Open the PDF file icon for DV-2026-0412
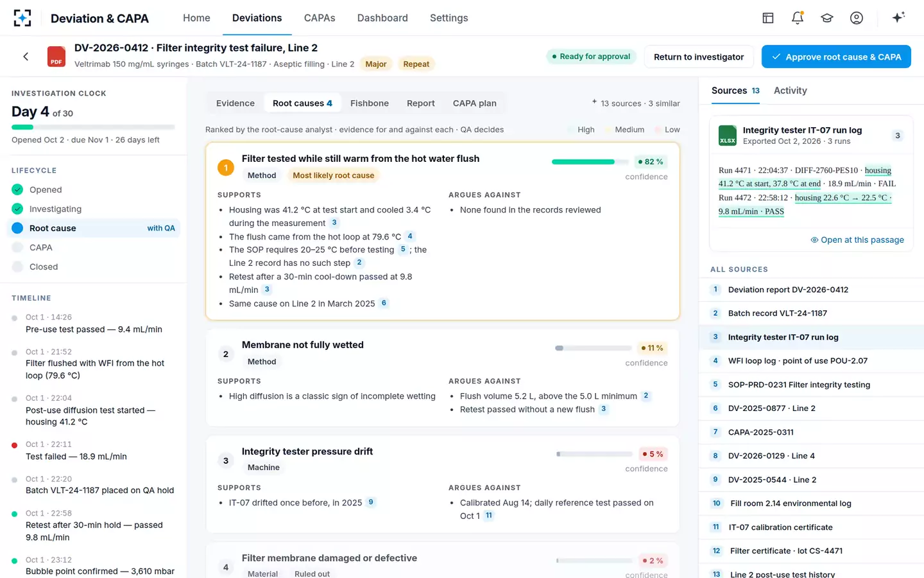Image resolution: width=924 pixels, height=578 pixels. (x=56, y=57)
